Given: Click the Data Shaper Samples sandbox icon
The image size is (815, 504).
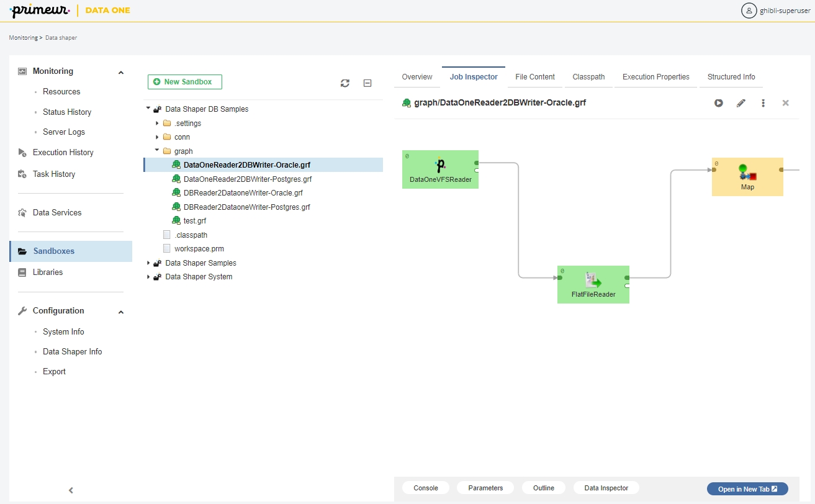Looking at the screenshot, I should click(x=158, y=263).
